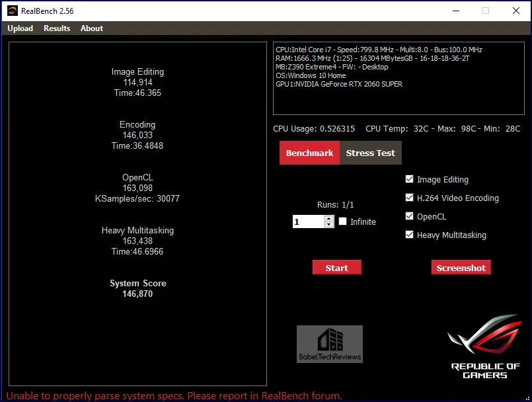This screenshot has height=402, width=532.
Task: Open the Upload menu
Action: (20, 28)
